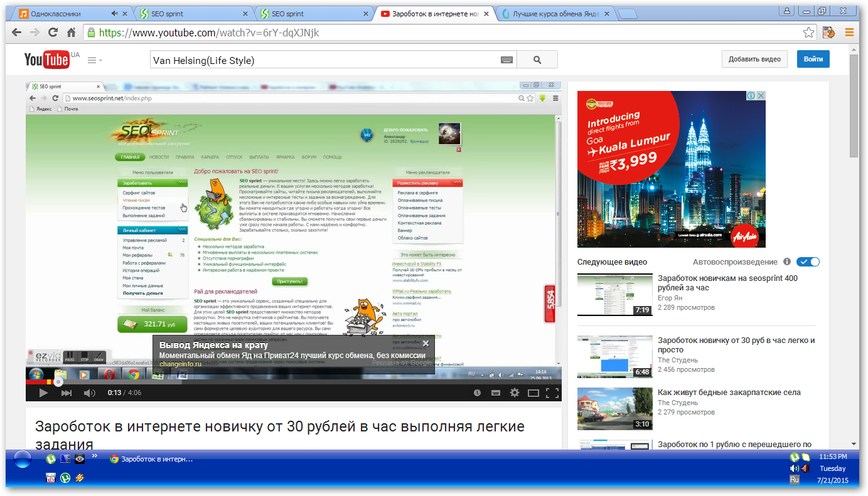This screenshot has width=868, height=496.
Task: Open the AirAsia Kuala Lumpur banner
Action: pyautogui.click(x=671, y=169)
